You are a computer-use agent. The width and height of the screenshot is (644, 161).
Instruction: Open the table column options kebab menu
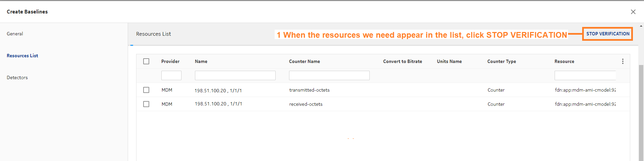[622, 61]
